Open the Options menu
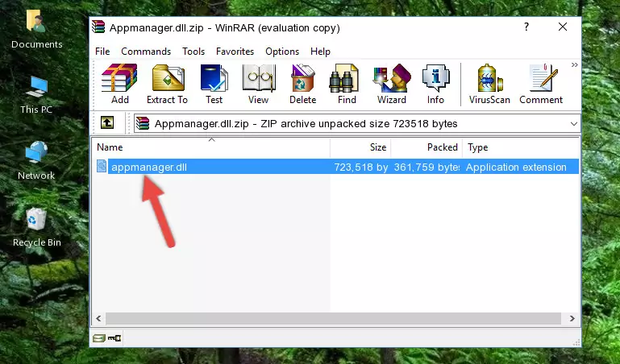 [x=282, y=52]
